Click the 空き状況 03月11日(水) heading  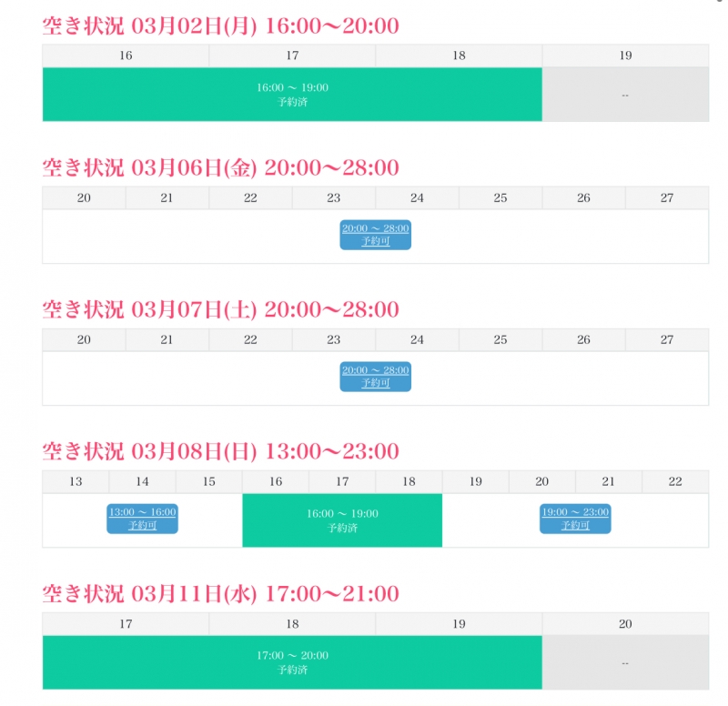pyautogui.click(x=221, y=594)
